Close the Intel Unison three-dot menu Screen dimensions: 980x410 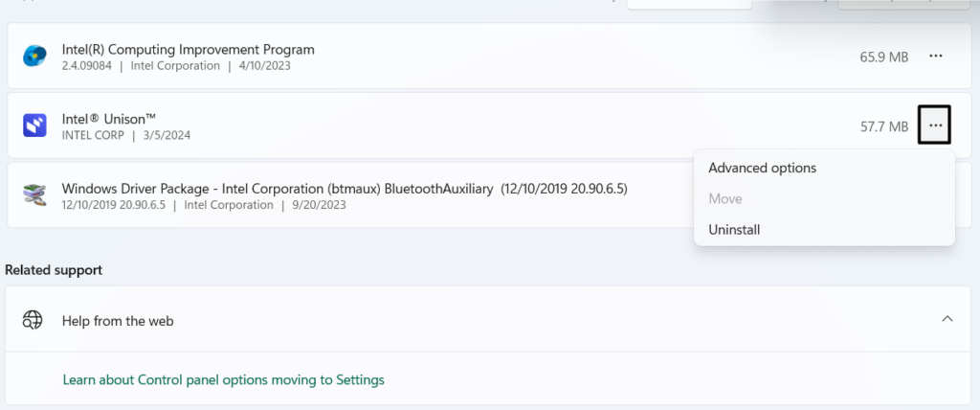coord(935,125)
